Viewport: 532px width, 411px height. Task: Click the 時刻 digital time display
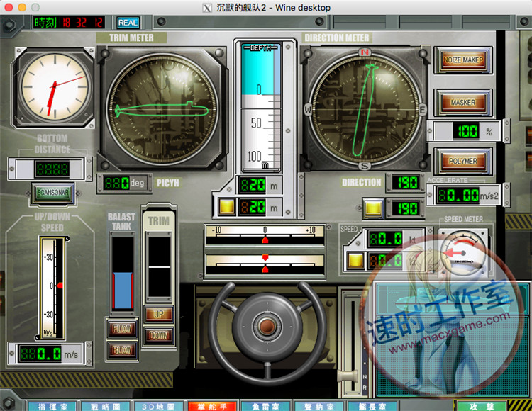click(x=69, y=23)
